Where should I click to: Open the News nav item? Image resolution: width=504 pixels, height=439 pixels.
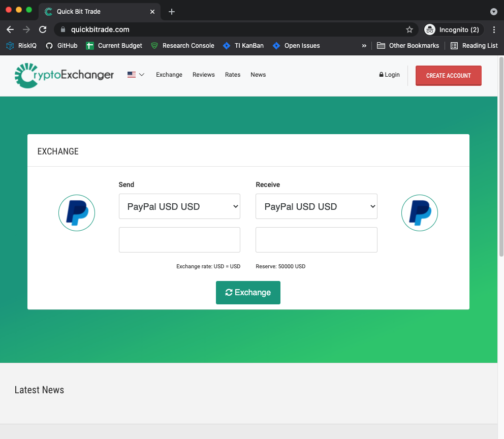point(258,75)
